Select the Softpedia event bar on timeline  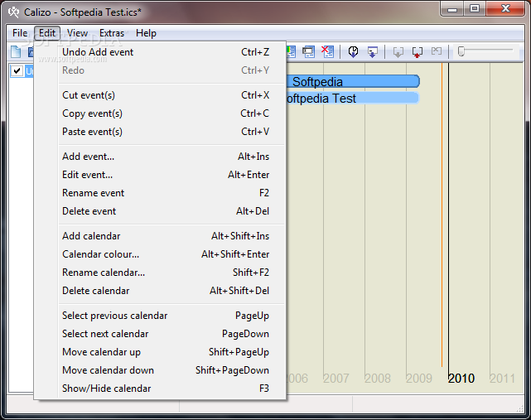[353, 82]
